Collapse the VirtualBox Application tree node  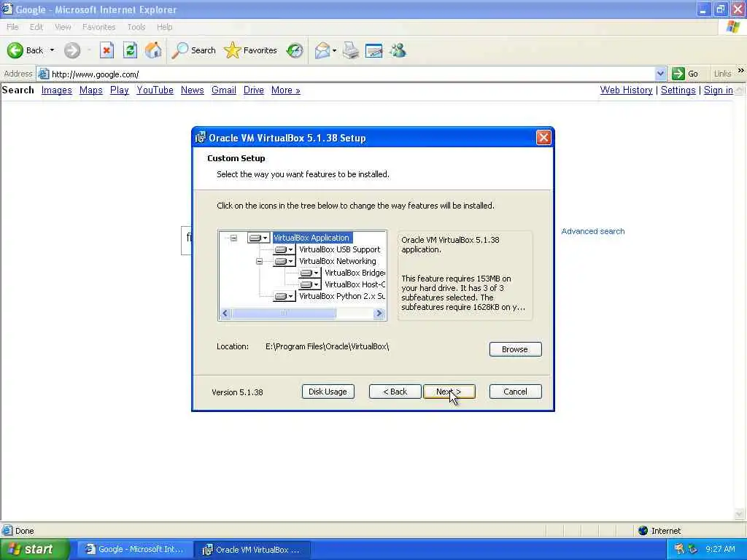233,238
